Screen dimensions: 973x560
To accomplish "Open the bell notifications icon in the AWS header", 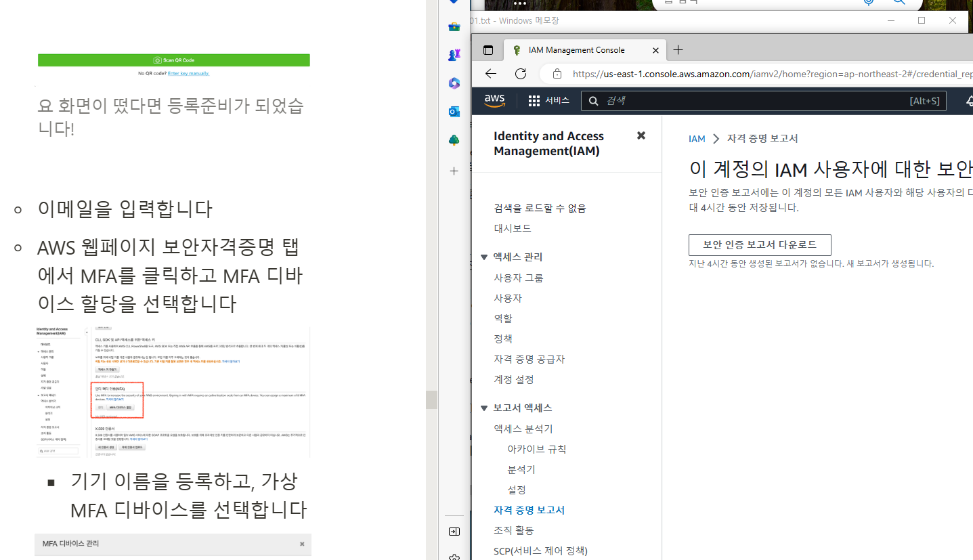I will tap(969, 101).
